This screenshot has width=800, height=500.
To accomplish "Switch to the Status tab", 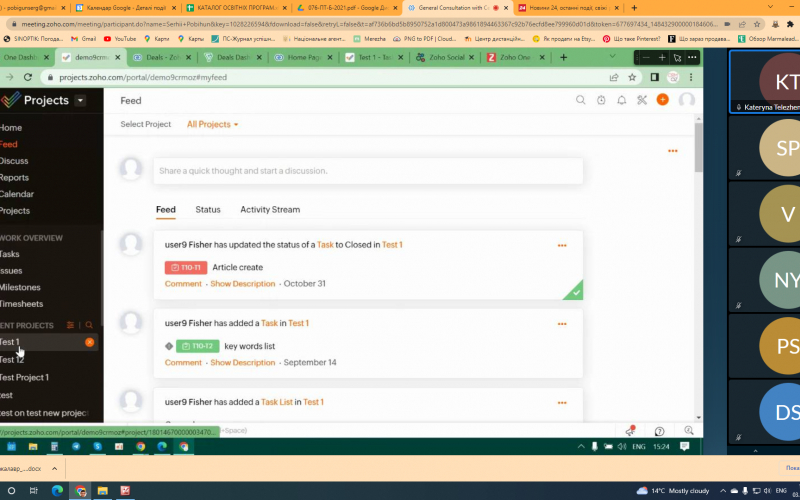I will coord(208,210).
